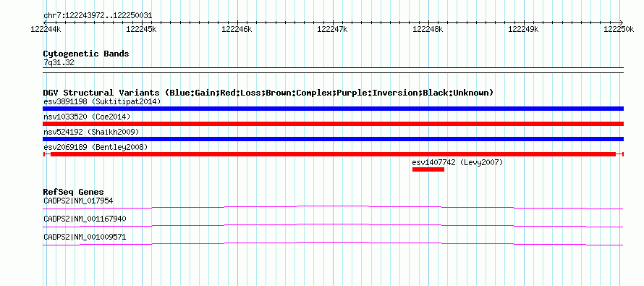The image size is (644, 286).
Task: Open gene label CADPS2|NM_001167940
Action: pyautogui.click(x=85, y=219)
